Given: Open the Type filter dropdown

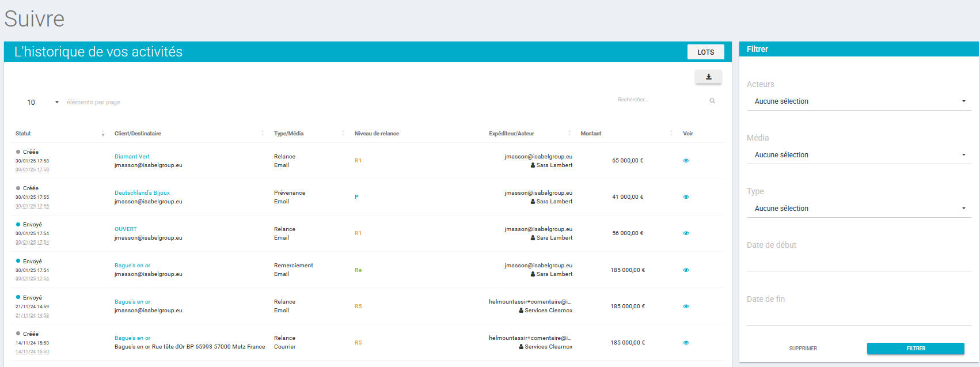Looking at the screenshot, I should click(859, 209).
